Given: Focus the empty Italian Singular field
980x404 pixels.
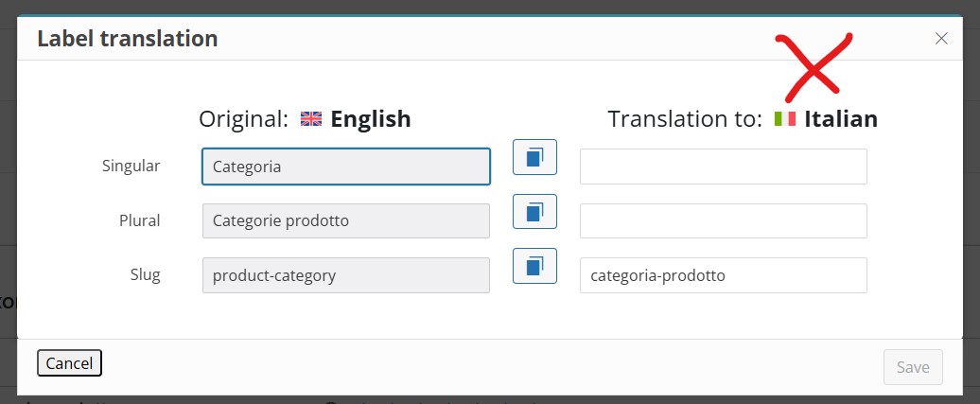Looking at the screenshot, I should [x=723, y=167].
